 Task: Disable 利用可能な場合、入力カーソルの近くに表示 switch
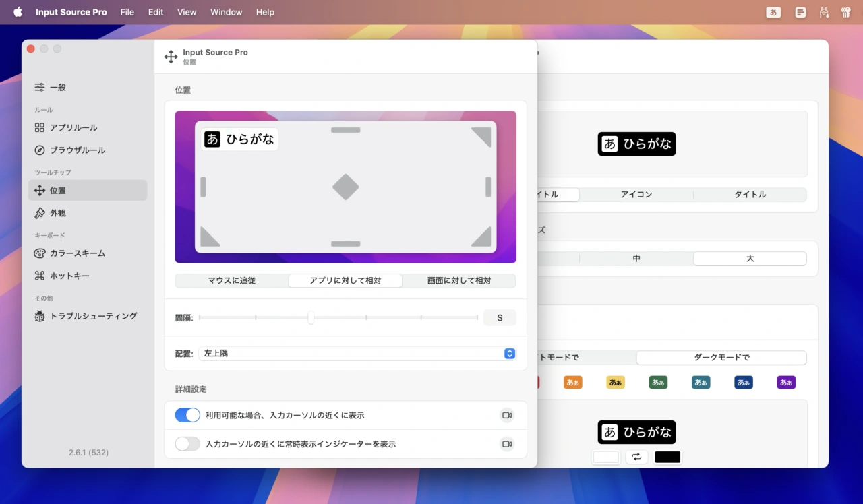point(187,415)
